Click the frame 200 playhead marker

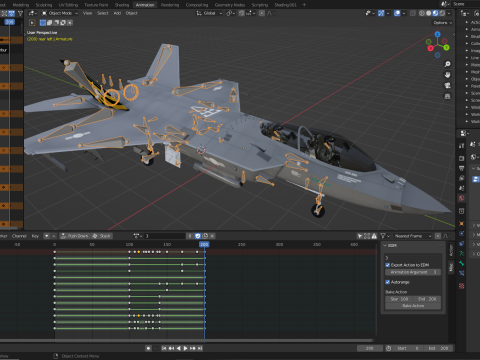pos(204,244)
